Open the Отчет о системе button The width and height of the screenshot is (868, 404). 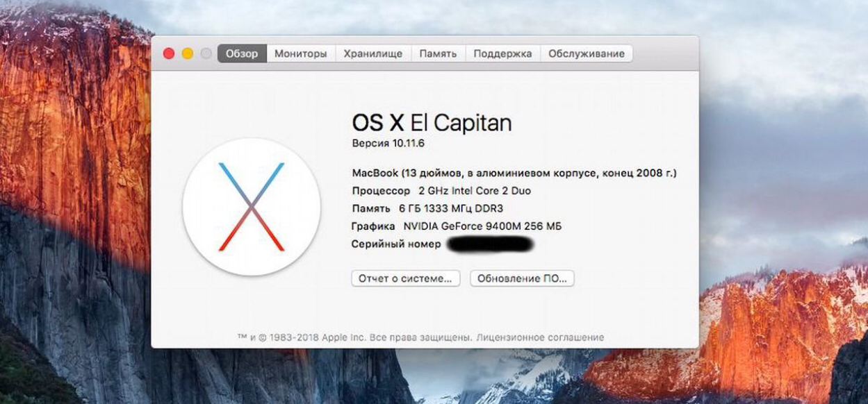click(406, 278)
